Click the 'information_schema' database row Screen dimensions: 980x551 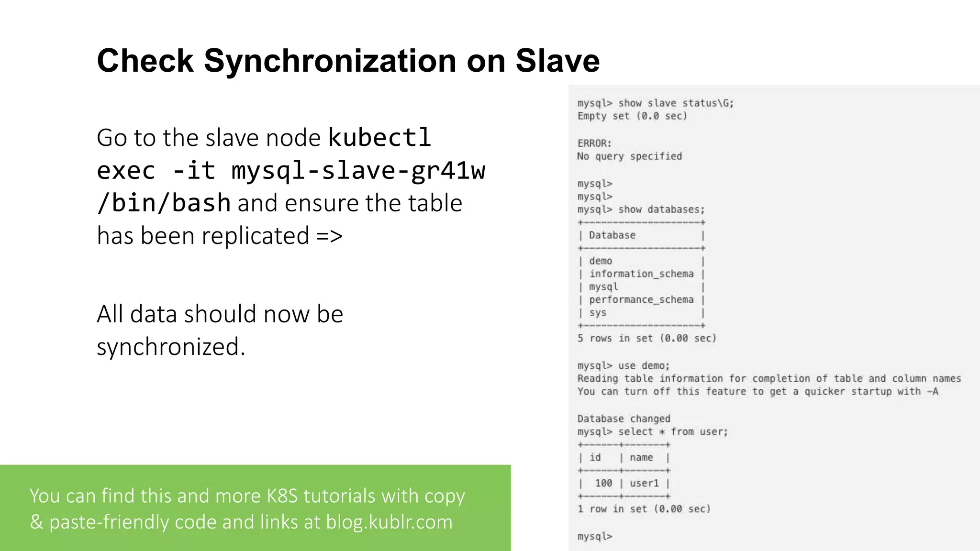[x=641, y=274]
